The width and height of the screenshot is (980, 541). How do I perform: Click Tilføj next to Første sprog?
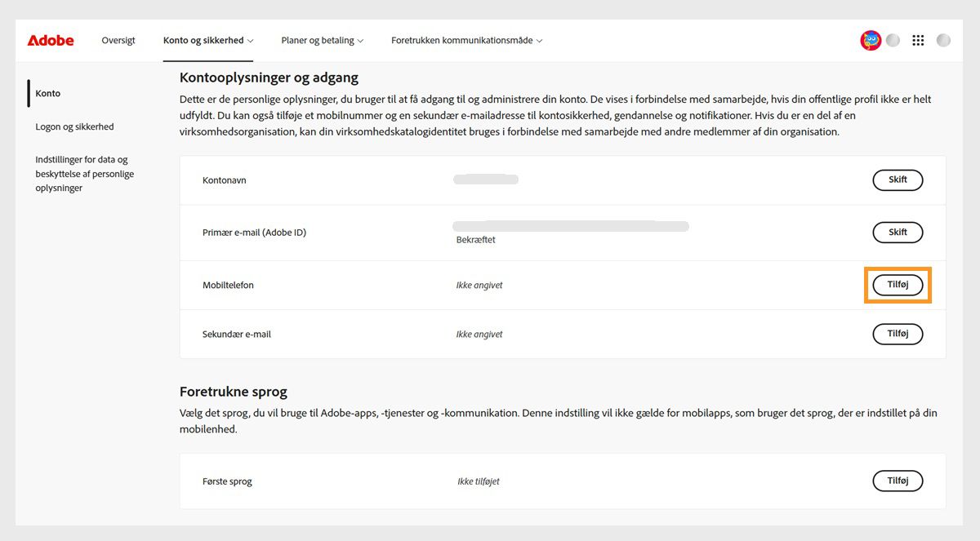click(898, 481)
